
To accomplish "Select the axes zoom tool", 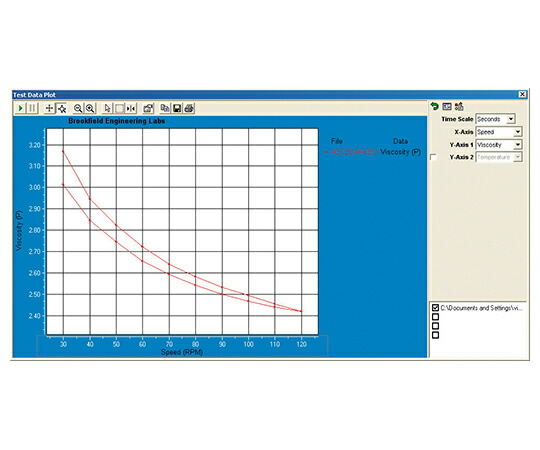I will (x=62, y=108).
